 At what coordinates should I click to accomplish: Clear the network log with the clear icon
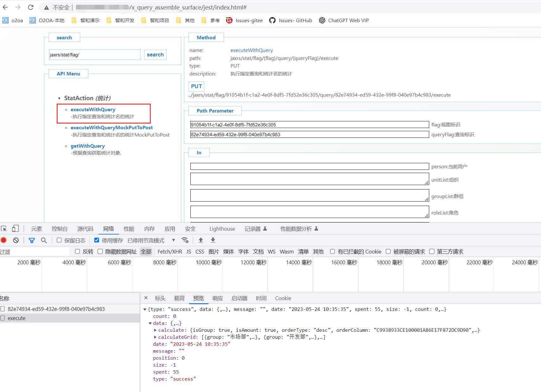click(16, 240)
